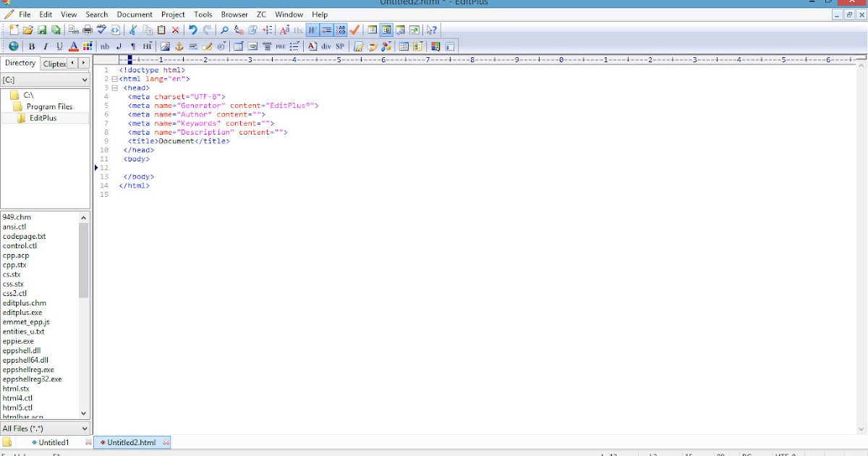This screenshot has height=456, width=868.
Task: Toggle Word Wrap with the W button
Action: (x=312, y=30)
